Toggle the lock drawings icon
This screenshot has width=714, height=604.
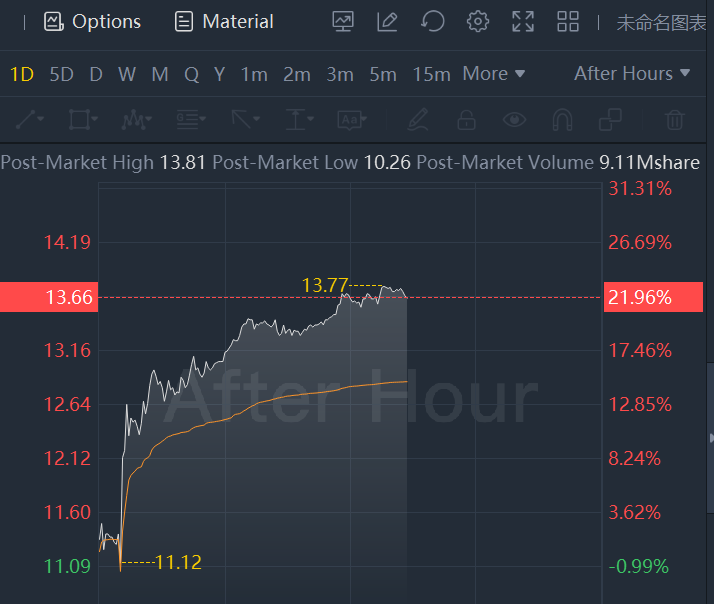click(466, 120)
